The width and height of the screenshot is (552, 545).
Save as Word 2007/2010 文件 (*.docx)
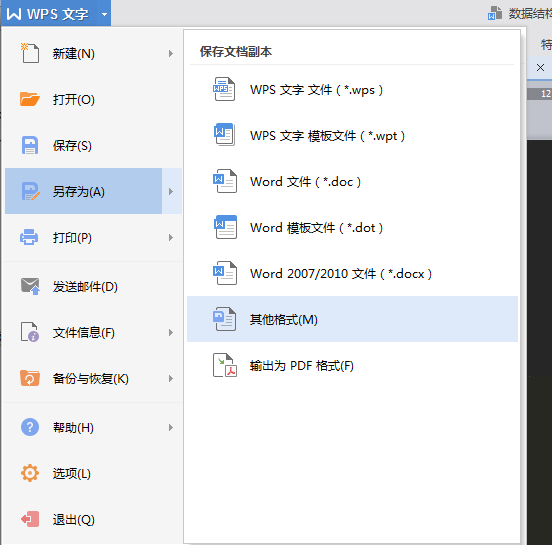pyautogui.click(x=352, y=274)
